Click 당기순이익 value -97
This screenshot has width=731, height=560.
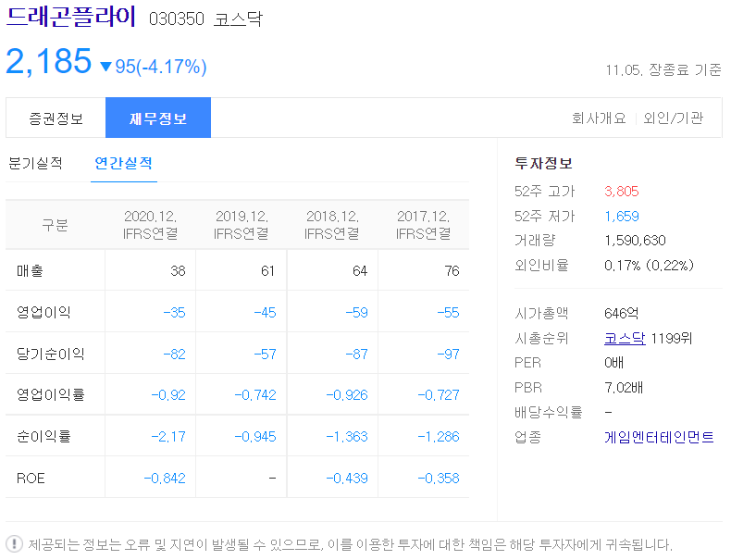[x=448, y=354]
